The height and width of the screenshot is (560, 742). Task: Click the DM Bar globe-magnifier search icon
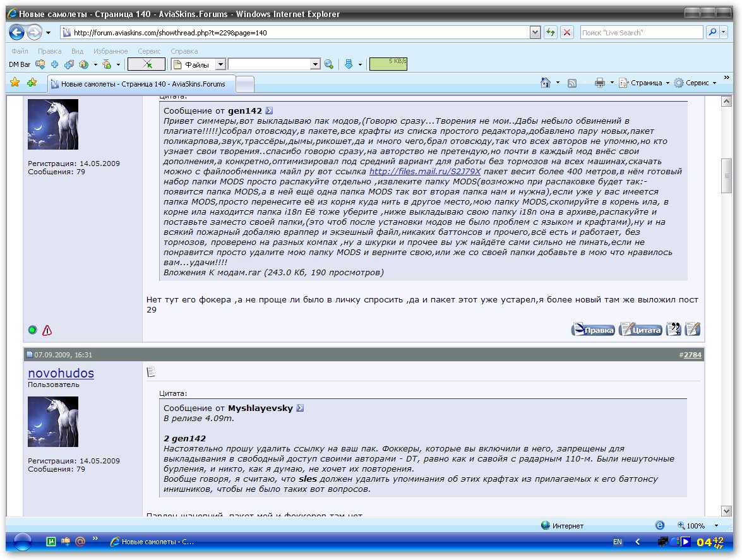[x=329, y=64]
